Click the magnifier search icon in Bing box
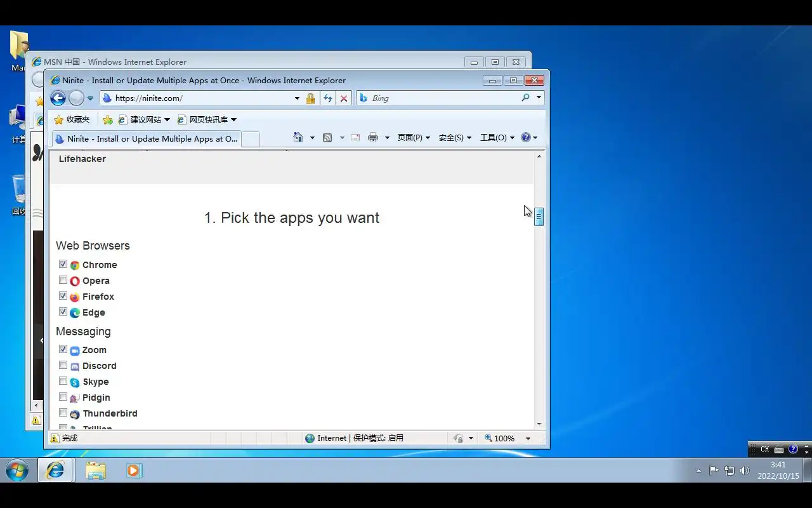The width and height of the screenshot is (812, 508). (x=525, y=98)
